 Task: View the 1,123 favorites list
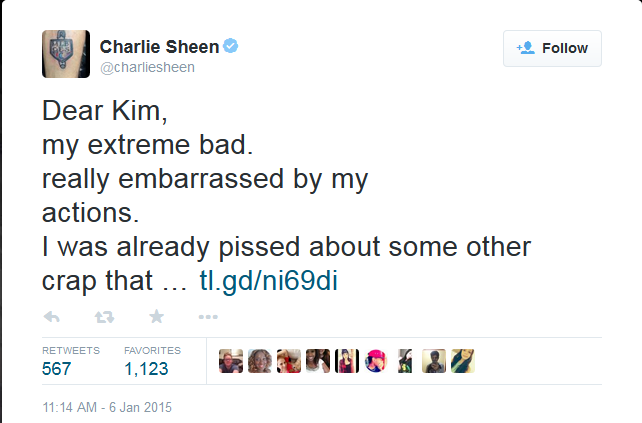tap(146, 369)
